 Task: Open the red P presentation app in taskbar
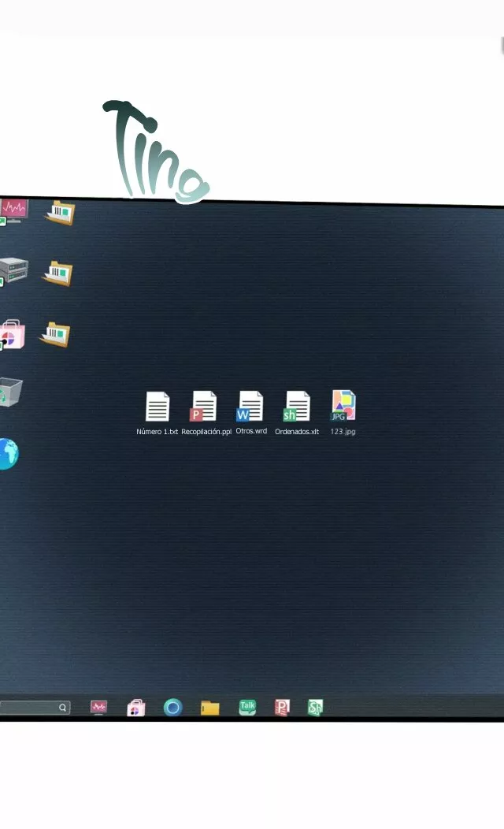pos(282,708)
